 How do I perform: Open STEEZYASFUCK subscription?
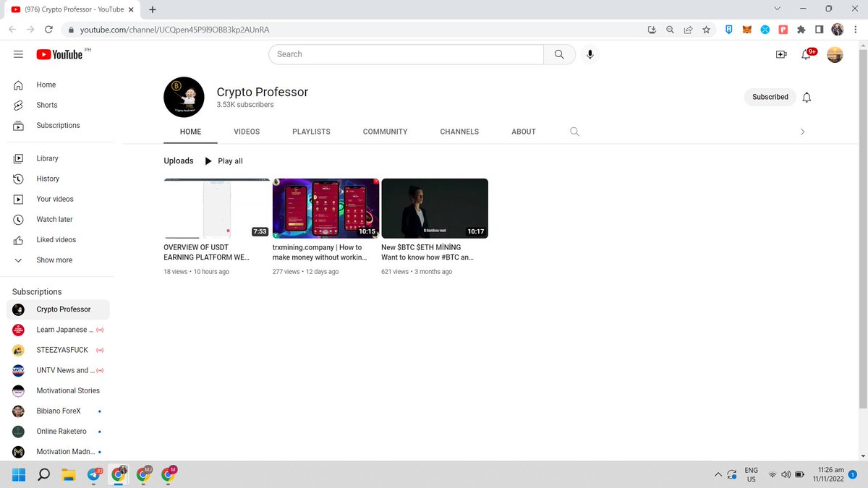(58, 350)
